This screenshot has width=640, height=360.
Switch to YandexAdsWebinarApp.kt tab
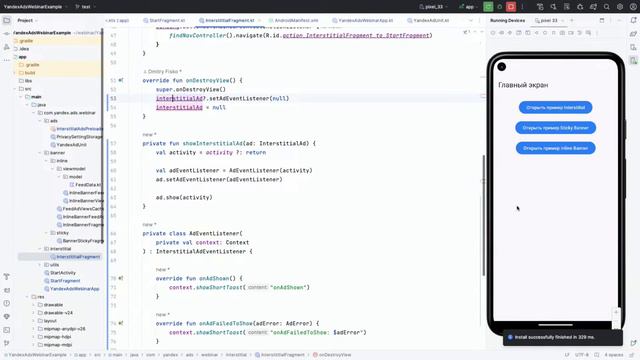[363, 20]
